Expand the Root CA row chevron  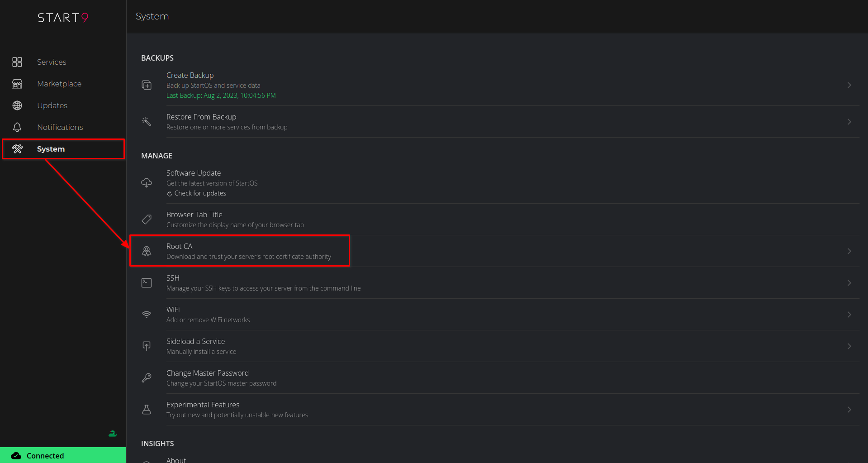[849, 251]
